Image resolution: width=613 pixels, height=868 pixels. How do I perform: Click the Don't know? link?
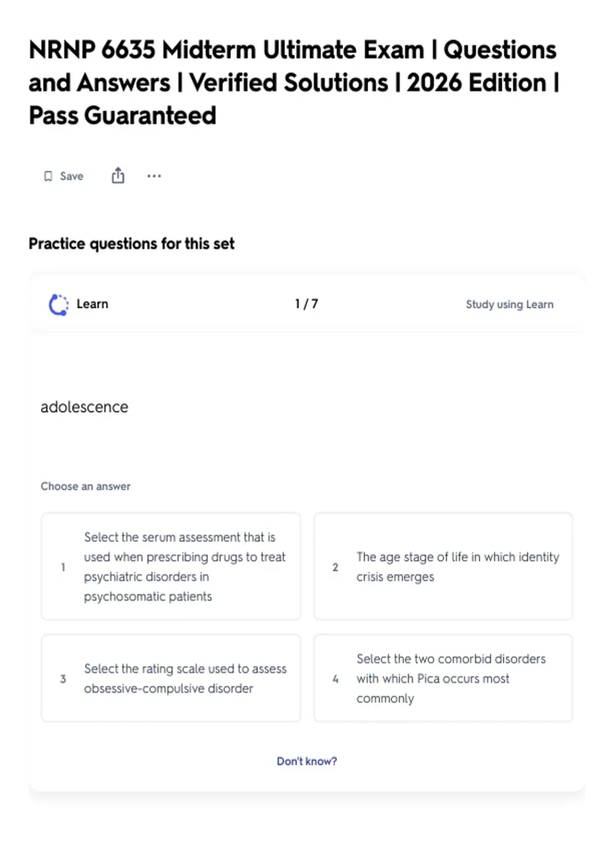[x=306, y=761]
